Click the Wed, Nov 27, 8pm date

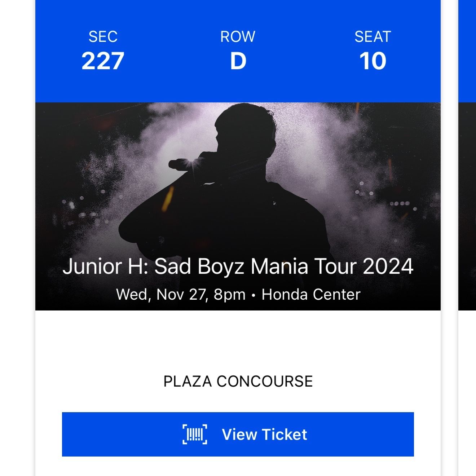point(181,294)
